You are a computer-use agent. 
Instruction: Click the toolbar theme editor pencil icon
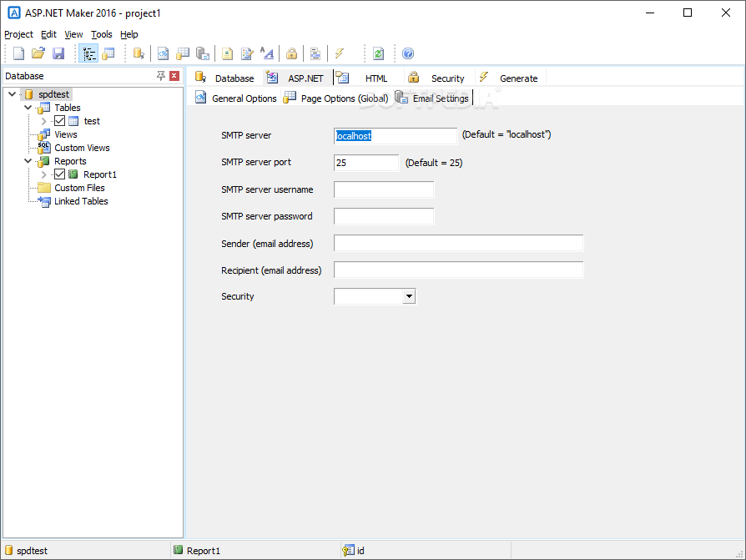(247, 53)
